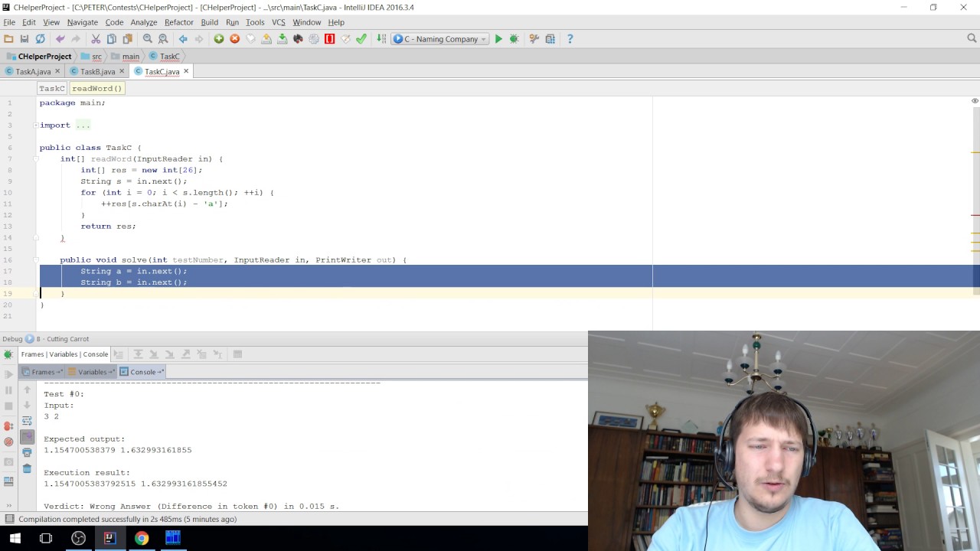Open Chrome from the taskbar
This screenshot has width=980, height=551.
(142, 538)
